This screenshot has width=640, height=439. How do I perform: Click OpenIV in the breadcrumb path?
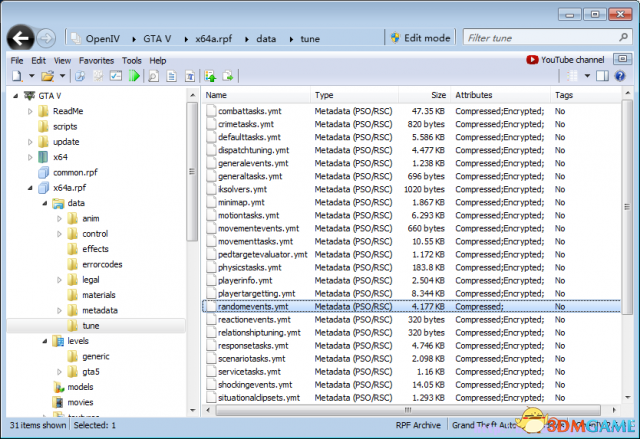[102, 39]
